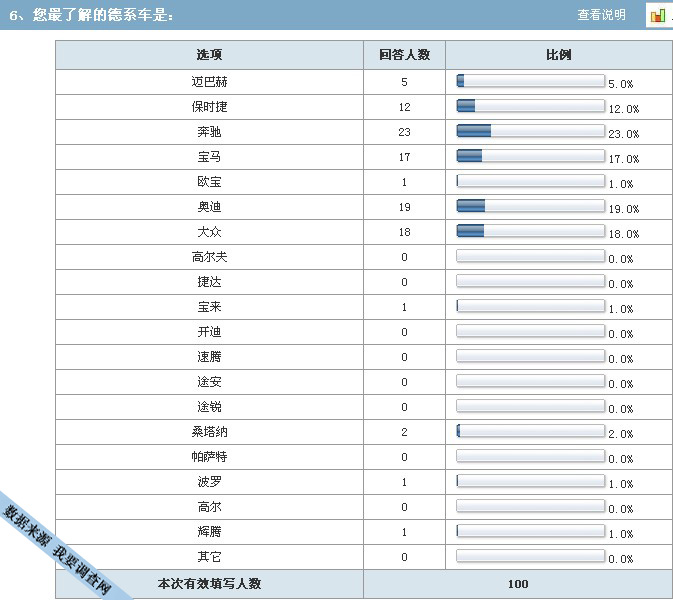This screenshot has width=673, height=600.
Task: Click the 19.0% progress bar for 奥迪
Action: pos(531,206)
